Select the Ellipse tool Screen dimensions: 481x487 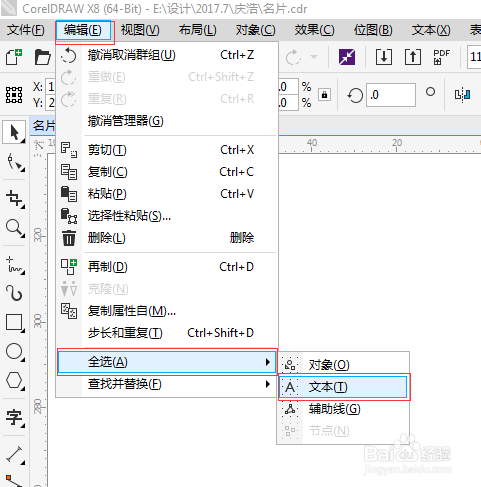pos(15,352)
